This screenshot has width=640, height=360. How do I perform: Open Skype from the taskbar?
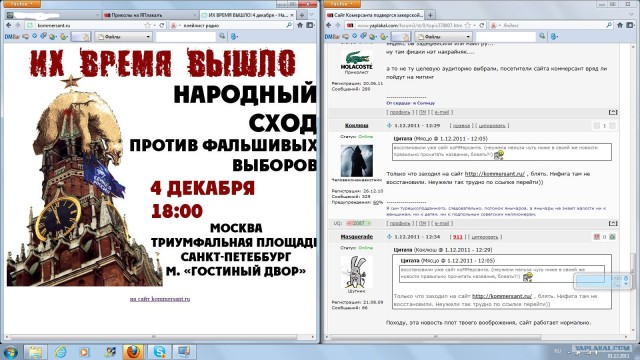[x=159, y=352]
